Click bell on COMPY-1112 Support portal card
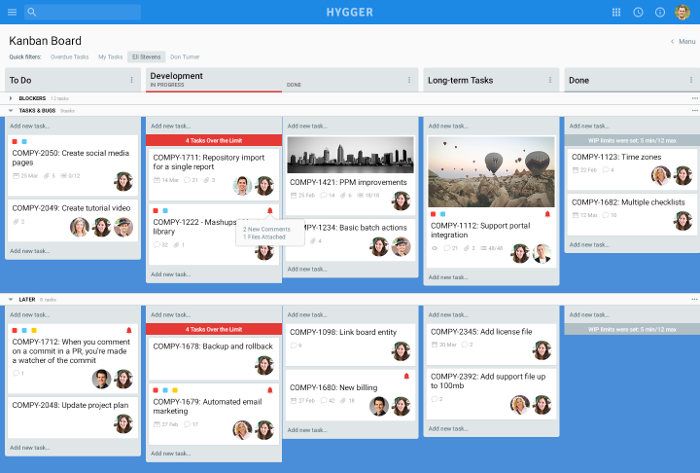Screen dimensions: 700x473 coord(547,214)
